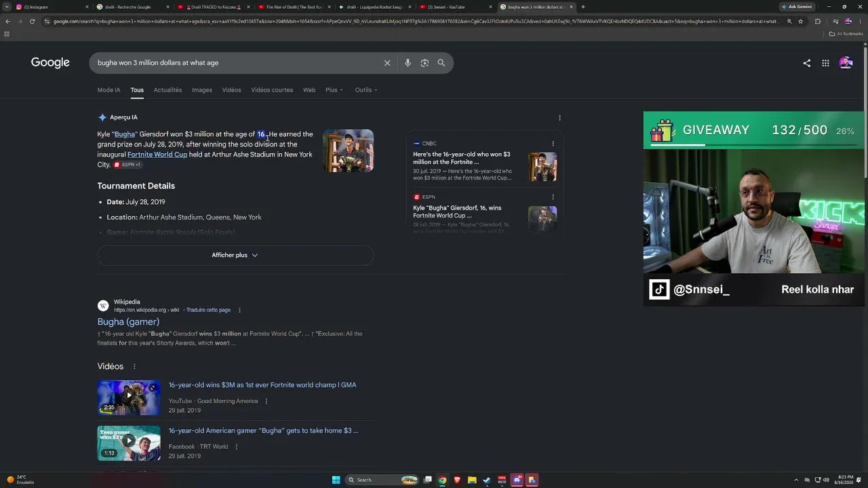Image resolution: width=868 pixels, height=488 pixels.
Task: Expand the Plus search filter menu
Action: (x=334, y=90)
